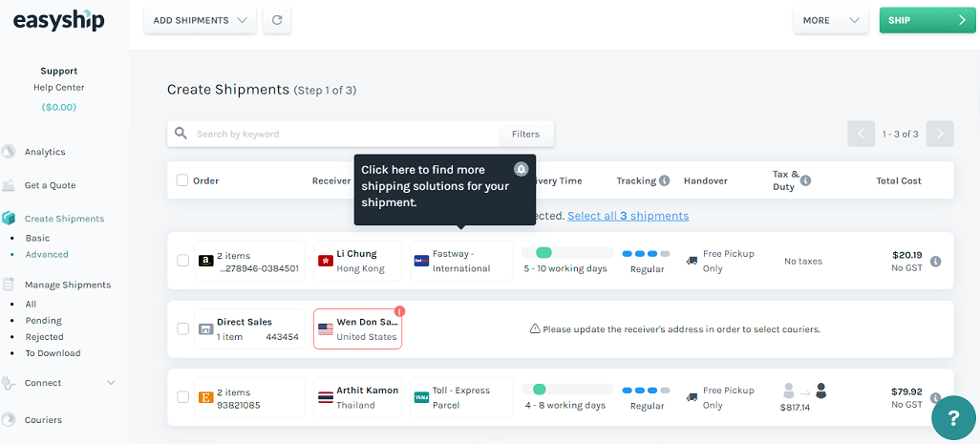Click Select all 3 shipments link
This screenshot has height=444, width=980.
(628, 216)
